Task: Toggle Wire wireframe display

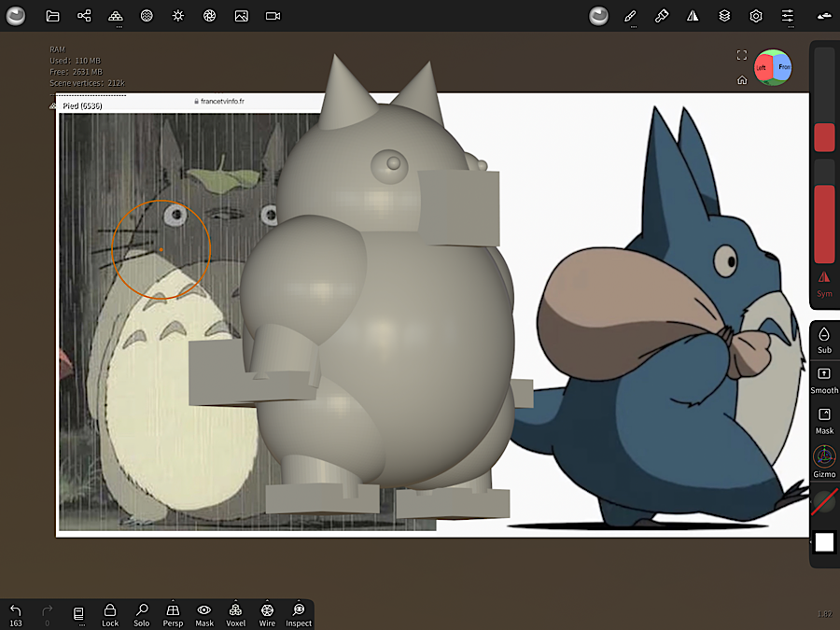Action: pyautogui.click(x=267, y=615)
